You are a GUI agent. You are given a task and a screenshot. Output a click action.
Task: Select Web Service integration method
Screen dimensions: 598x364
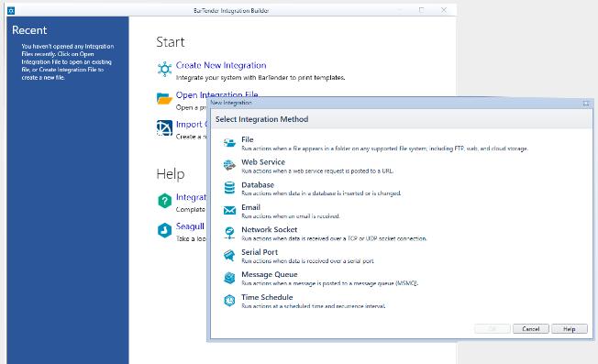coord(263,162)
